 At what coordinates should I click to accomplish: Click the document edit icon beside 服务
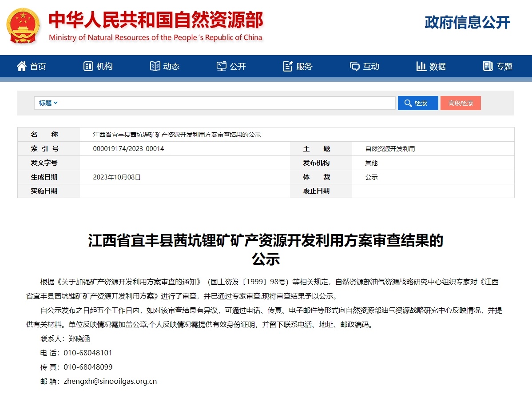click(288, 66)
